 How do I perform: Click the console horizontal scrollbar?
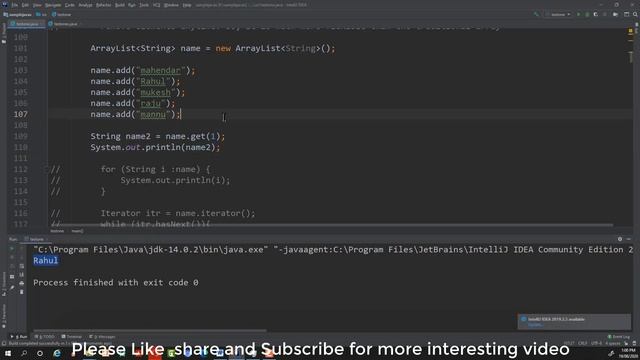tap(150, 330)
